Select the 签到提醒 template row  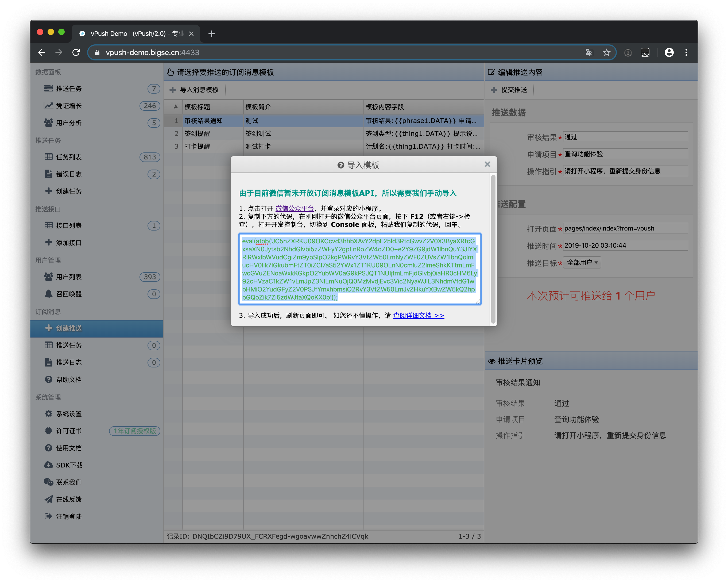(324, 133)
